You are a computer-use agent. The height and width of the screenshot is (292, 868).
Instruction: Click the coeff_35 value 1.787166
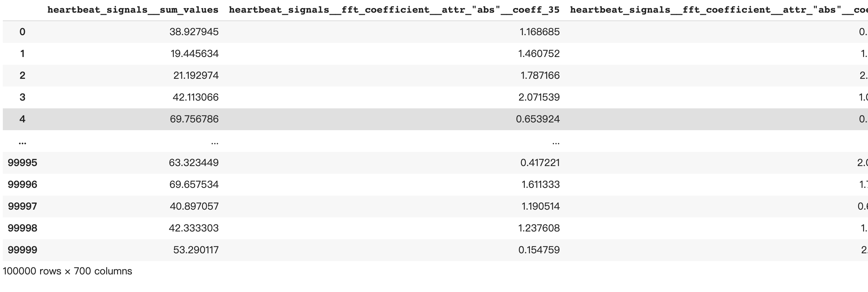[540, 75]
